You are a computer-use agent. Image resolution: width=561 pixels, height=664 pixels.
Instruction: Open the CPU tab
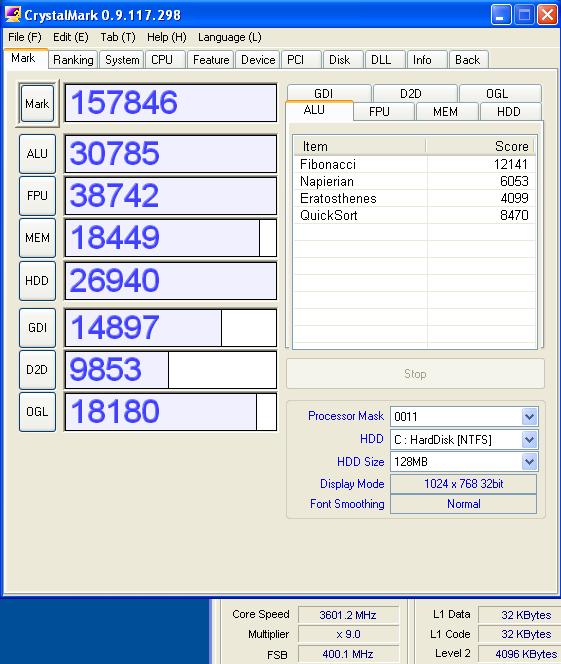point(164,60)
